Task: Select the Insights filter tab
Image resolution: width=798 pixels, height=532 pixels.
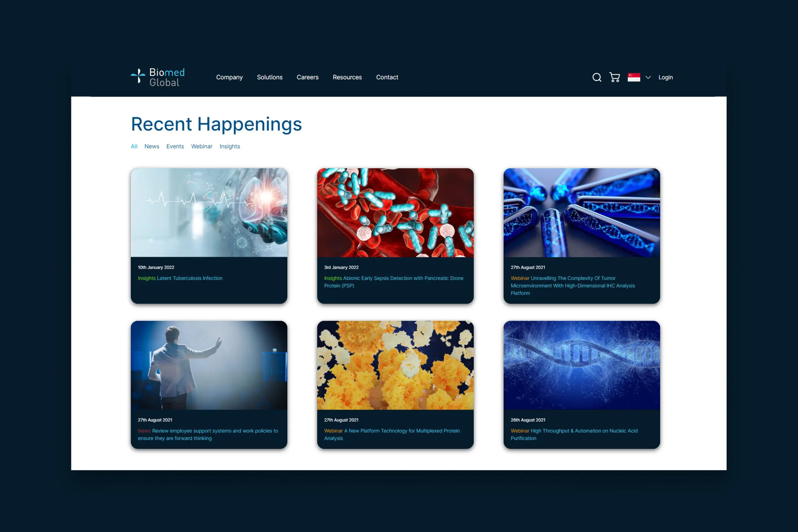Action: tap(230, 146)
